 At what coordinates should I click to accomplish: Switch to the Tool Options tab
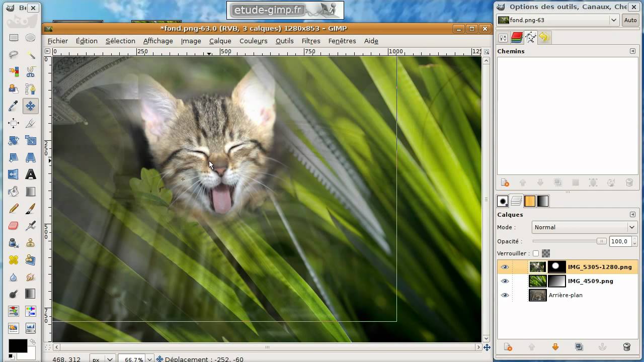pyautogui.click(x=503, y=37)
